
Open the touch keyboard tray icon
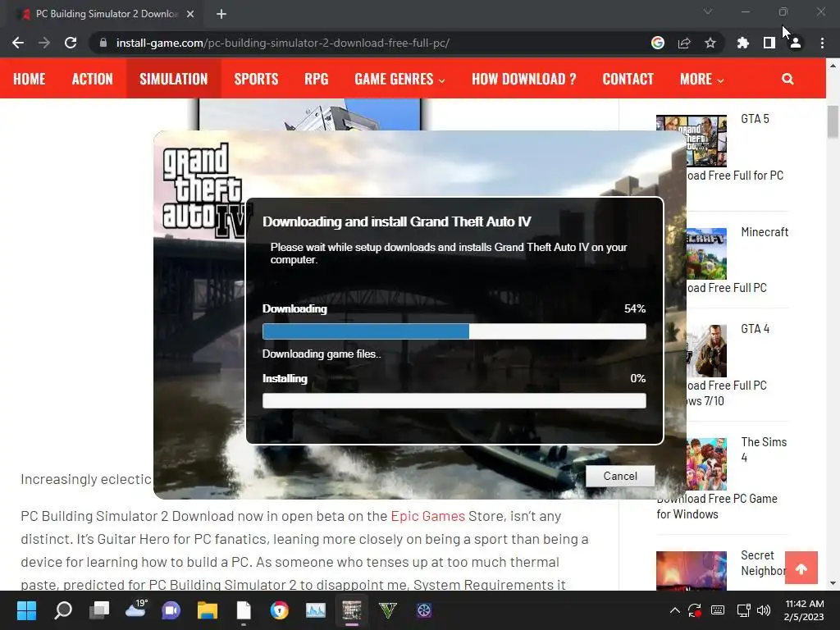tap(718, 610)
